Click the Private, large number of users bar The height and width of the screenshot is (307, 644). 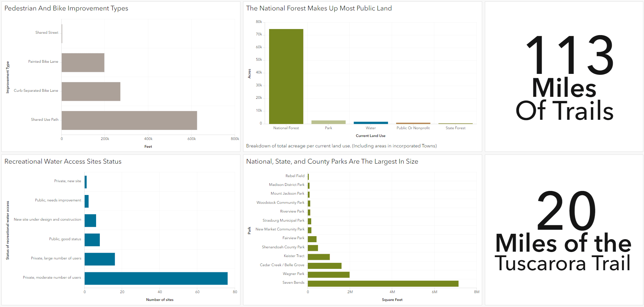click(99, 259)
